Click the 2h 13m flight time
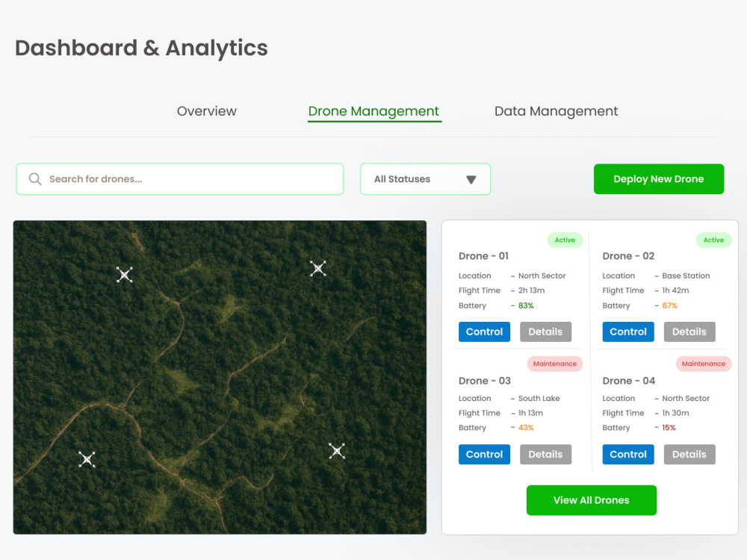The image size is (747, 560). pyautogui.click(x=532, y=290)
